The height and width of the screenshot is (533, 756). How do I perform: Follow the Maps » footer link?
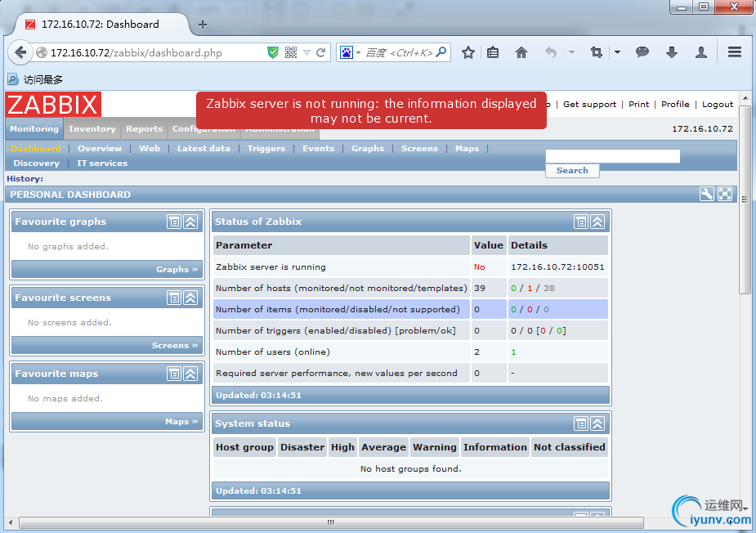(181, 422)
